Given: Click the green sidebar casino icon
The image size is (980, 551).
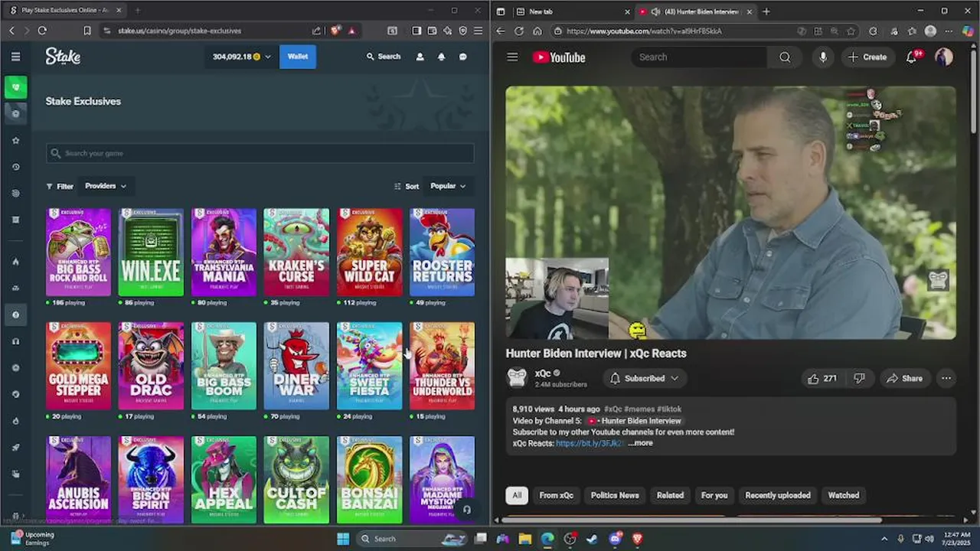Looking at the screenshot, I should (x=15, y=87).
